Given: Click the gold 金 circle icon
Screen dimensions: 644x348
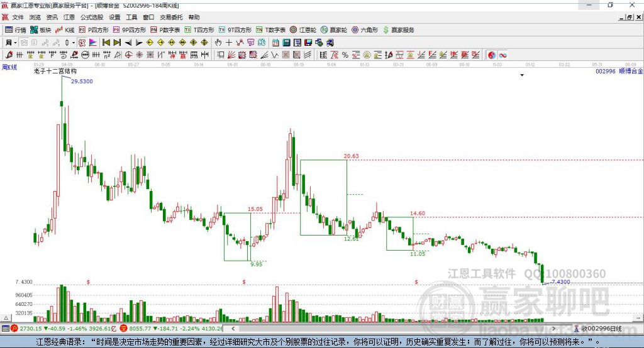Looking at the screenshot, I should tap(367, 55).
